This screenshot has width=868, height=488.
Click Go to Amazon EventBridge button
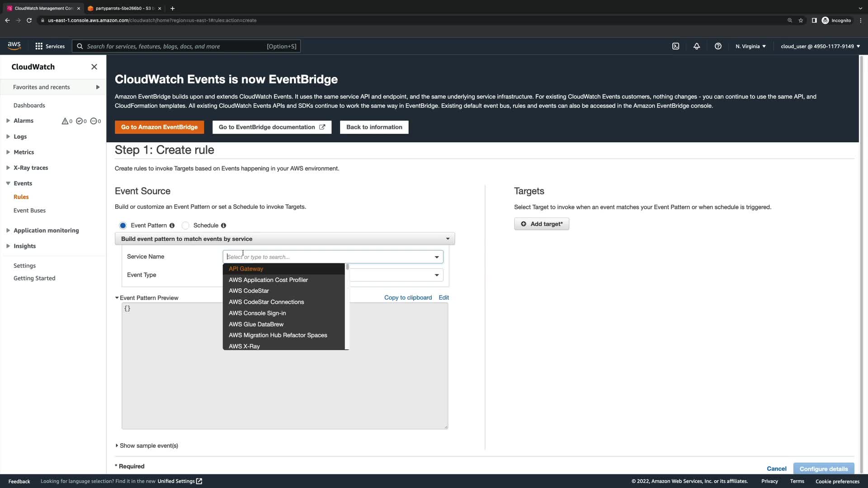(159, 127)
